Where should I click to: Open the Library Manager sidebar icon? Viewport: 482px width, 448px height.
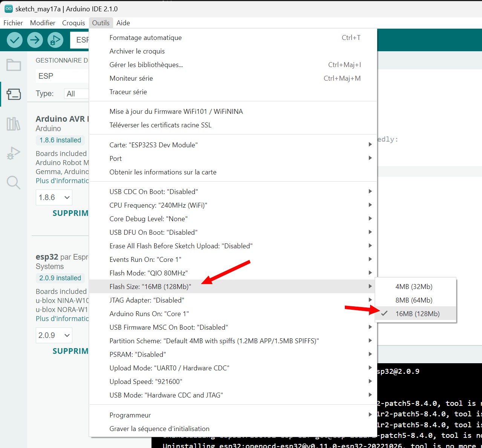pyautogui.click(x=14, y=124)
